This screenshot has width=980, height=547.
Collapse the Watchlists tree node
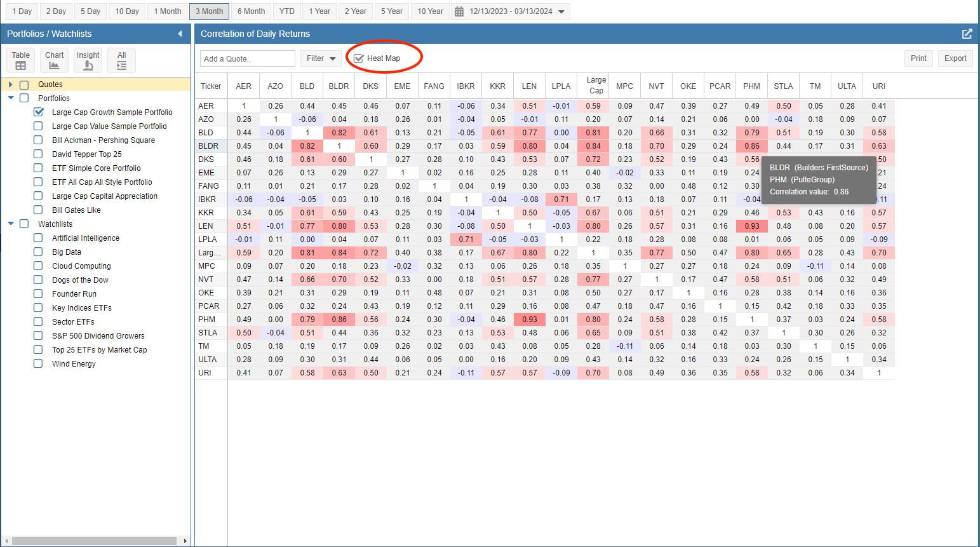tap(11, 224)
